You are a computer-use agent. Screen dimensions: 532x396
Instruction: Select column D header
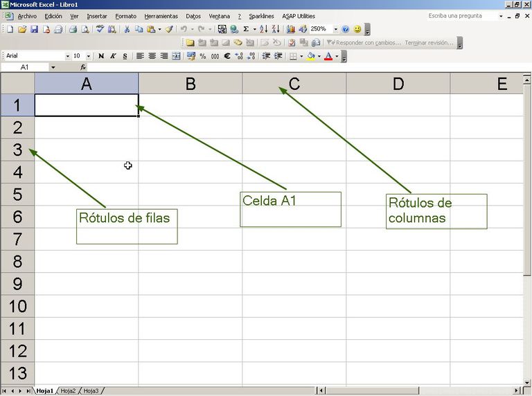[398, 83]
